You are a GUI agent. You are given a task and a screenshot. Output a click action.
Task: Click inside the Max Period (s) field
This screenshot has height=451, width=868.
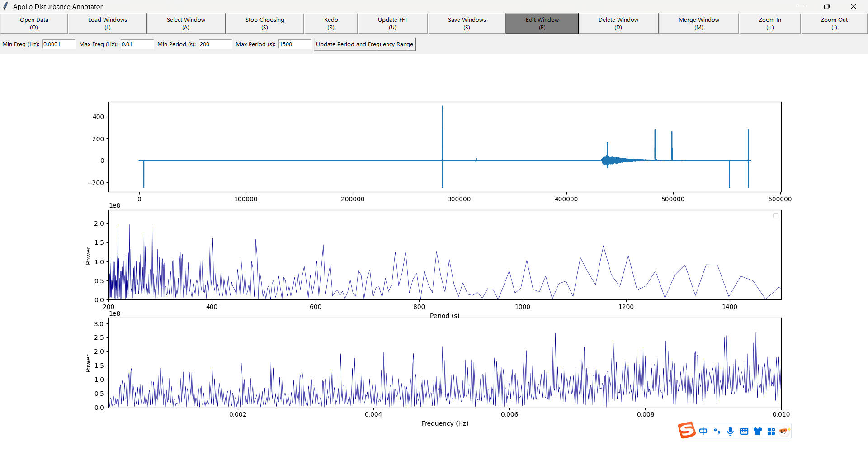click(294, 44)
